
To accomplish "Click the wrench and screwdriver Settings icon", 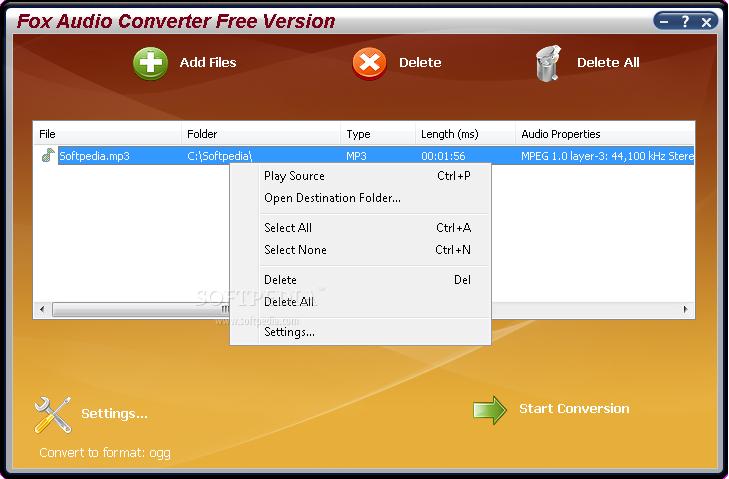I will click(53, 414).
